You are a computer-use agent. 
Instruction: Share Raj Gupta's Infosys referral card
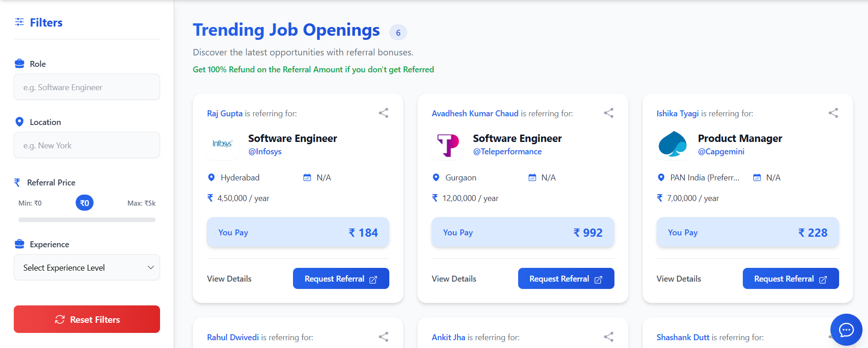click(383, 113)
